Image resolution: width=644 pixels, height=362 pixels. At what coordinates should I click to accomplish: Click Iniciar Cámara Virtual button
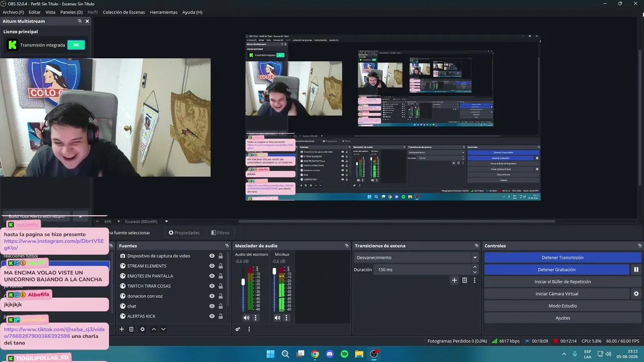[x=556, y=294]
